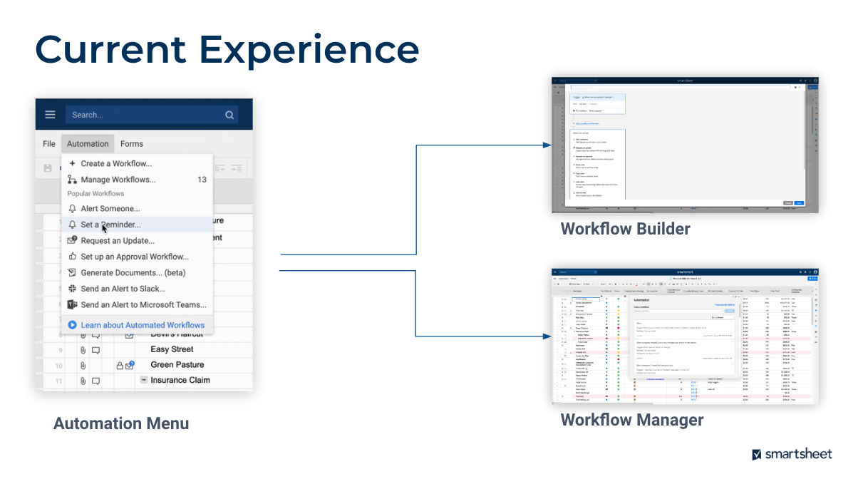Open the Trigger dropdown in Workflow Builder
This screenshot has width=868, height=489.
598,97
